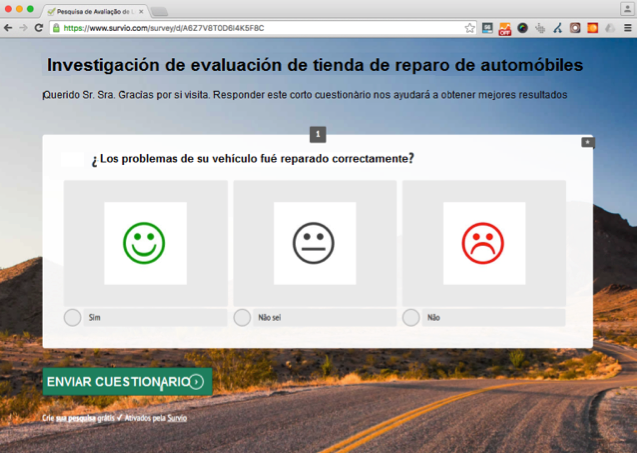Click the green happy smiley image

(x=145, y=243)
